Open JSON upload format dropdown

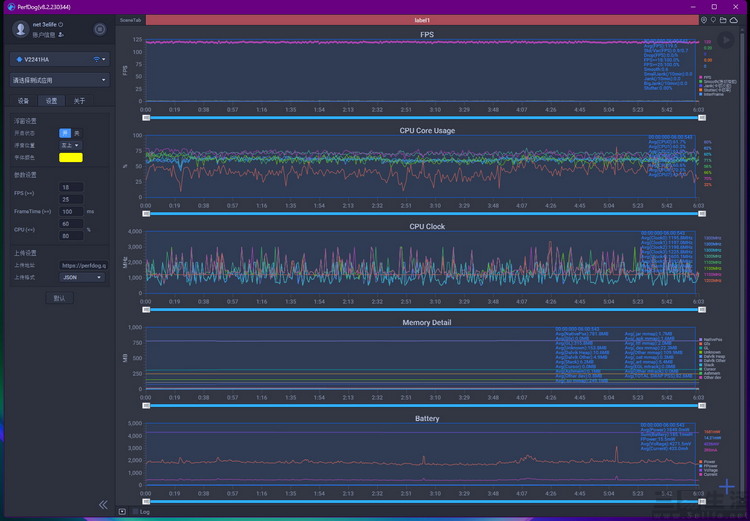pyautogui.click(x=81, y=277)
